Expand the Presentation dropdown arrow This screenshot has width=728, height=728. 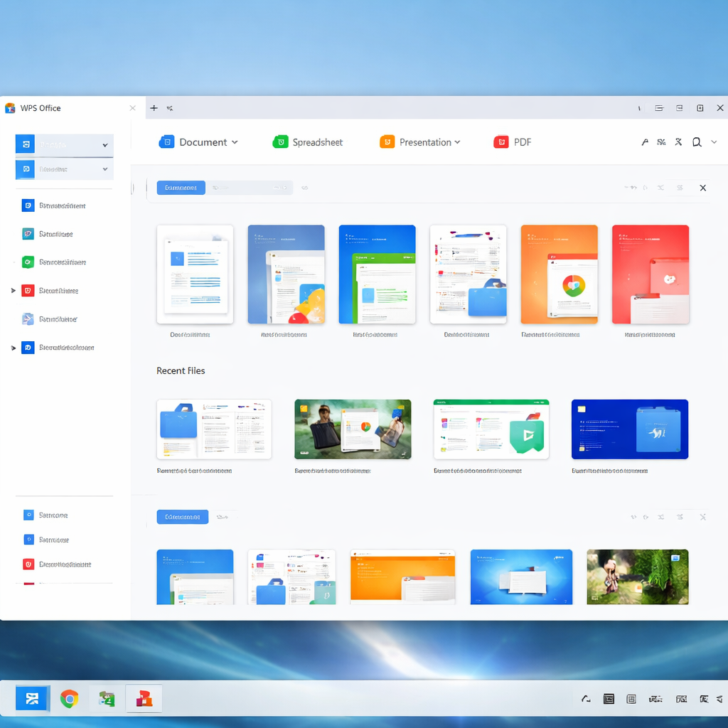coord(456,141)
